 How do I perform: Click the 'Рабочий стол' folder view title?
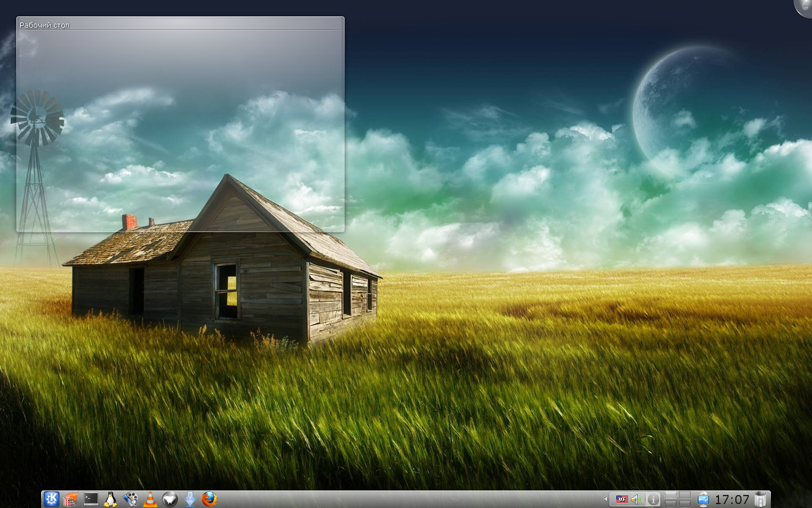pyautogui.click(x=45, y=25)
